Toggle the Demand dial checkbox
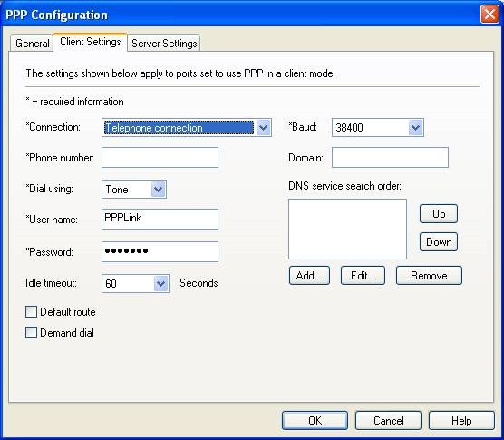The width and height of the screenshot is (504, 440). click(x=31, y=333)
